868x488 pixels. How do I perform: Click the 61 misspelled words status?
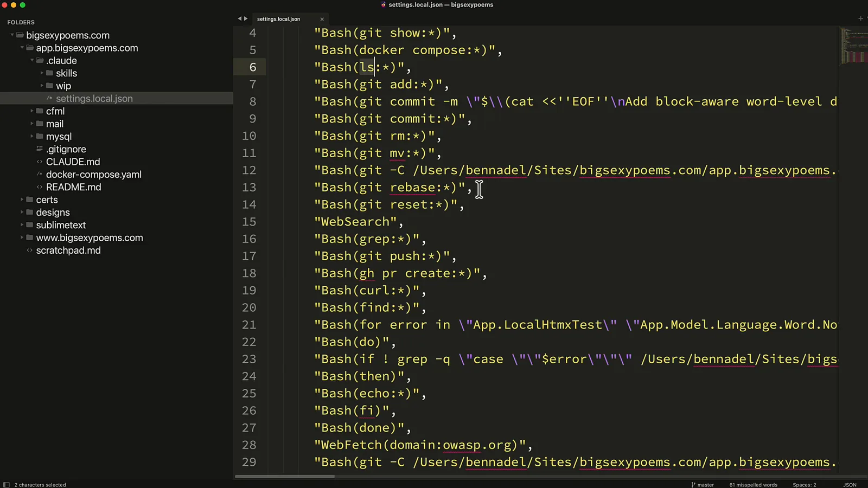pyautogui.click(x=753, y=485)
